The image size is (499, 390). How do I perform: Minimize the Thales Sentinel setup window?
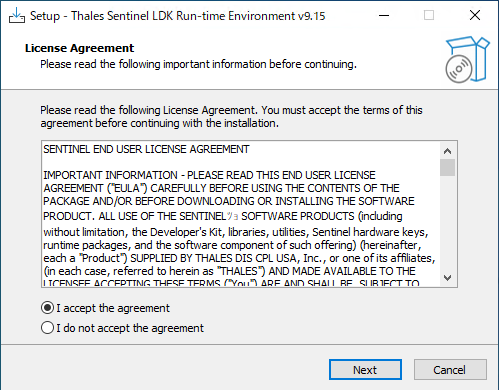384,15
